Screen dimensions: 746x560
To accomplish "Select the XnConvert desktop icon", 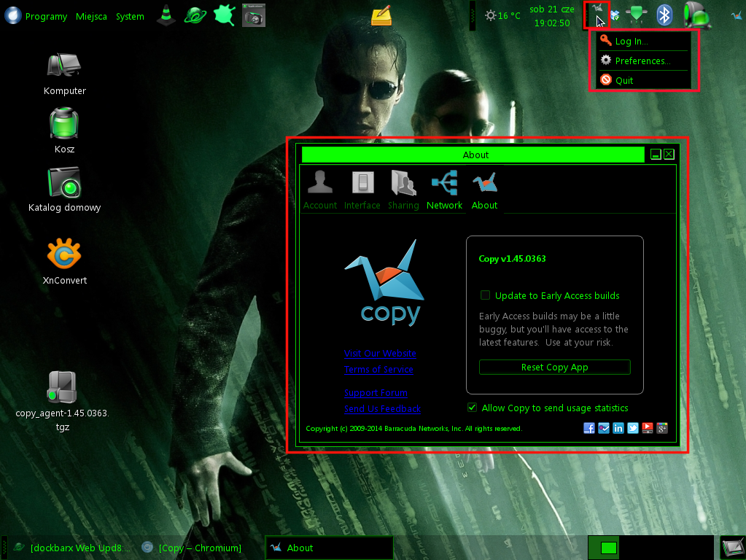I will (x=64, y=261).
